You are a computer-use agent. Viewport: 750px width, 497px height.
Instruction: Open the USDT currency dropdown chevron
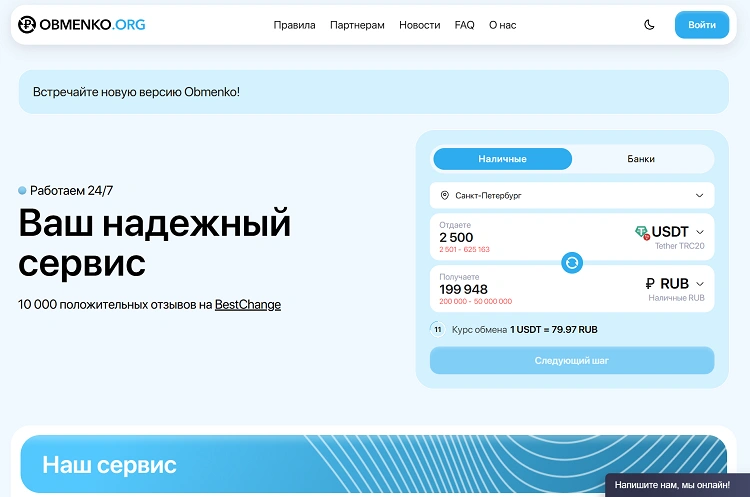point(700,232)
